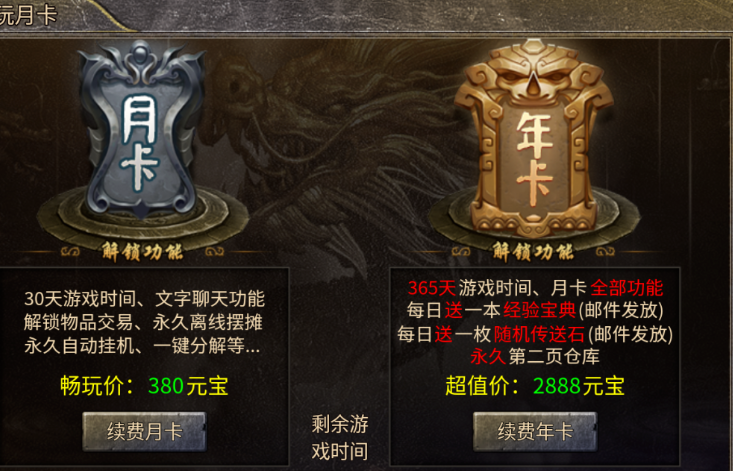Viewport: 733px width, 471px height.
Task: Click the red 经验宝典 reward text
Action: 539,310
